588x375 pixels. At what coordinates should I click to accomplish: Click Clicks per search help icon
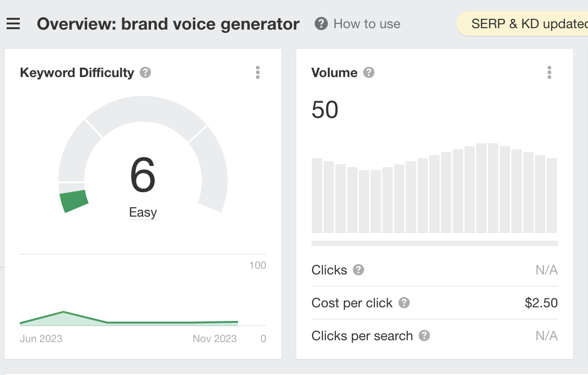(x=424, y=336)
